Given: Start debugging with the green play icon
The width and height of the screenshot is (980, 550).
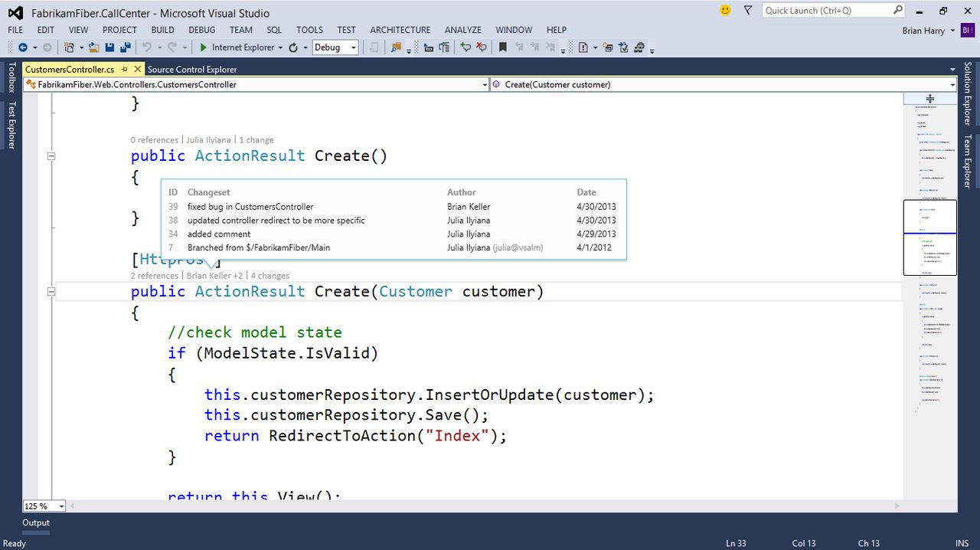Looking at the screenshot, I should click(x=203, y=47).
